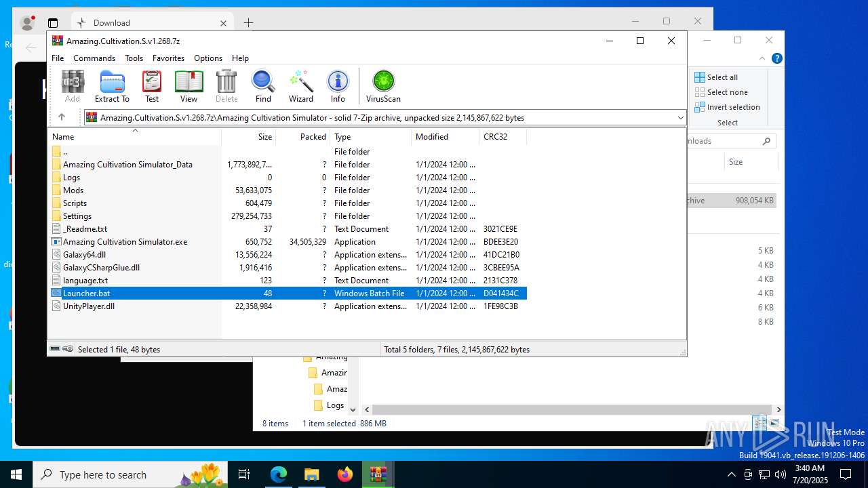Select the Settings folder
The height and width of the screenshot is (488, 868).
[x=288, y=216]
